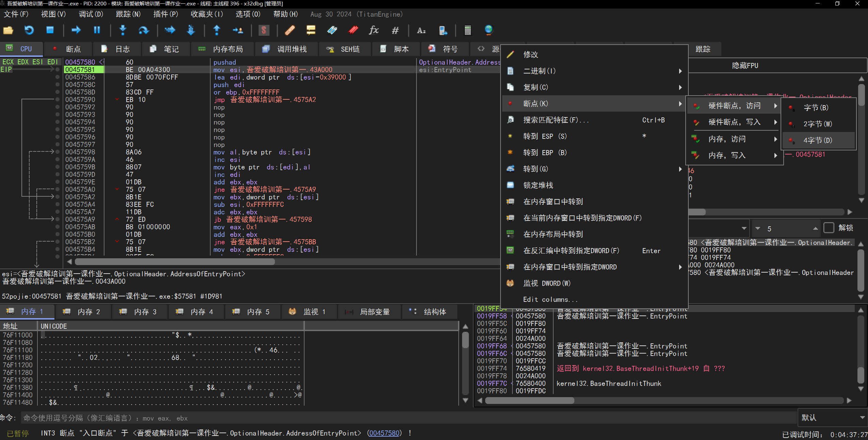Expand the Binary (二进制) submenu
This screenshot has width=868, height=440.
(594, 71)
